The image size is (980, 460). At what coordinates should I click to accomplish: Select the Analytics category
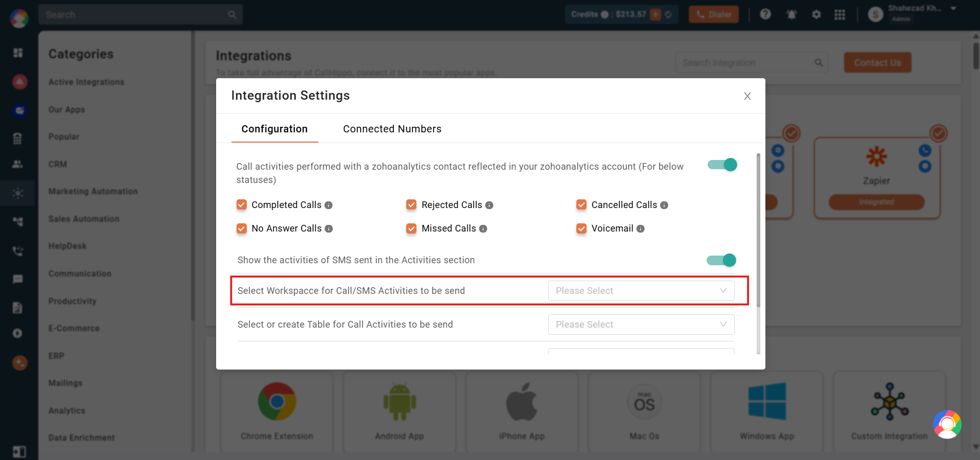click(x=67, y=410)
